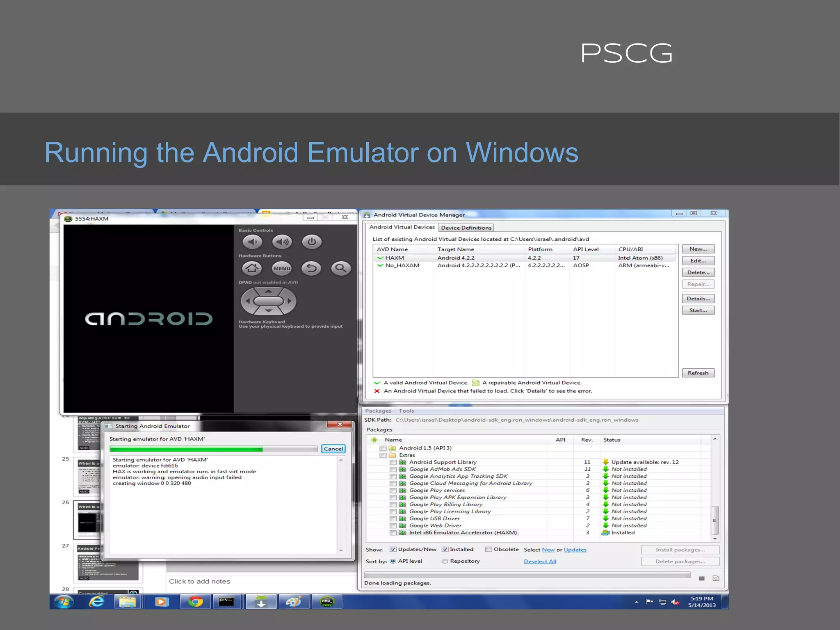Viewport: 840px width, 630px height.
Task: Switch to Device Definitions tab
Action: tap(466, 228)
